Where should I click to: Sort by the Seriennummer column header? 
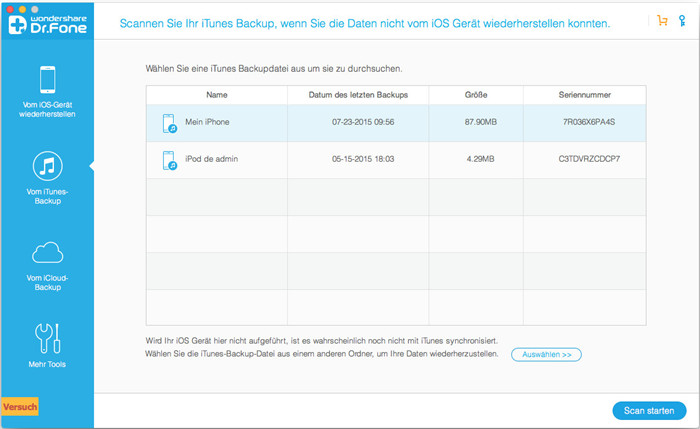click(x=585, y=95)
